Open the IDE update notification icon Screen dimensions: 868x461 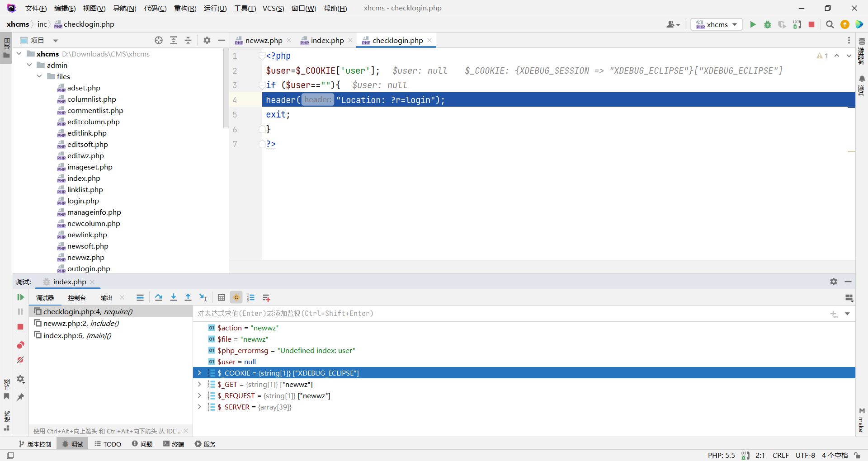(x=845, y=24)
